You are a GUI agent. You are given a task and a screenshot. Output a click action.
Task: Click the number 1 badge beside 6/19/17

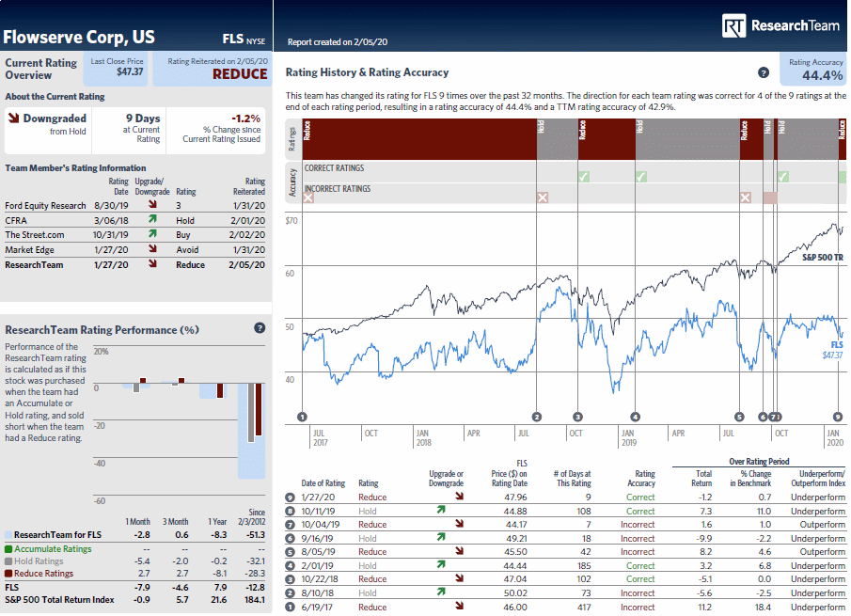click(291, 608)
